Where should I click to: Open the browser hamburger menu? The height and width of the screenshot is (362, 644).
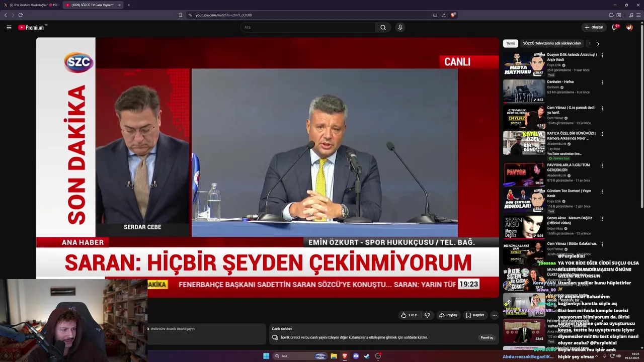coord(638,15)
